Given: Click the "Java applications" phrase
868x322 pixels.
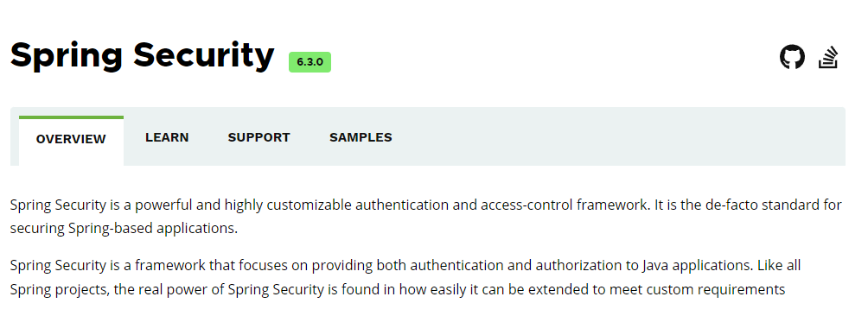Looking at the screenshot, I should (696, 267).
